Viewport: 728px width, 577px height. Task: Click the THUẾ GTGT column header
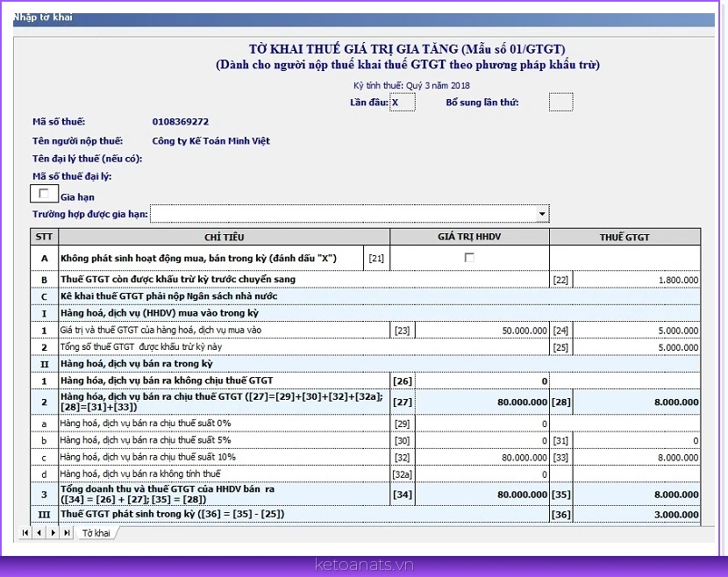click(x=625, y=237)
